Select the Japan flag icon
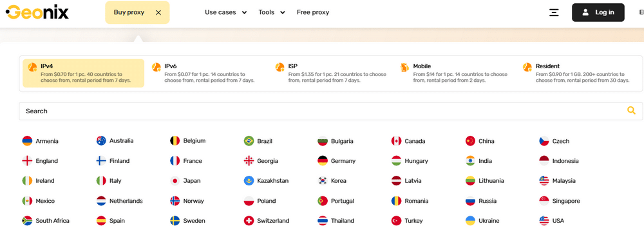 pos(175,181)
